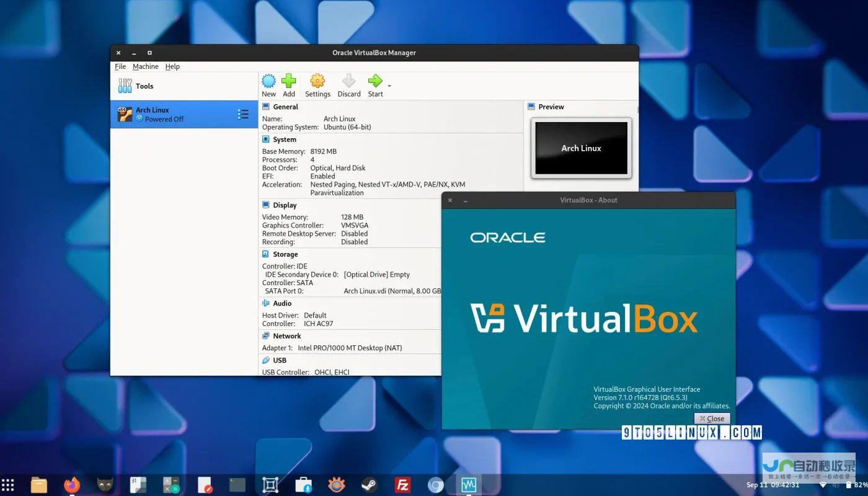Click the clock showing Sep 11
Viewport: 868px width, 496px height.
[x=773, y=485]
